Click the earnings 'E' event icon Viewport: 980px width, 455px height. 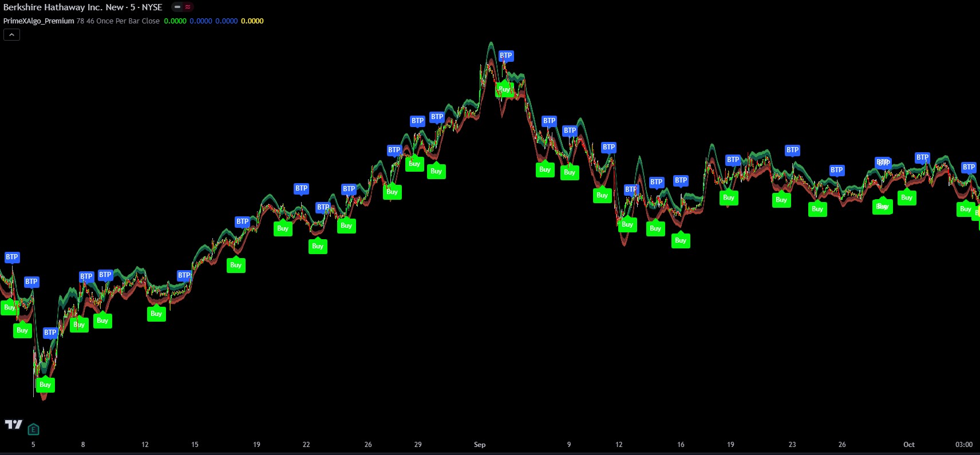(x=33, y=429)
